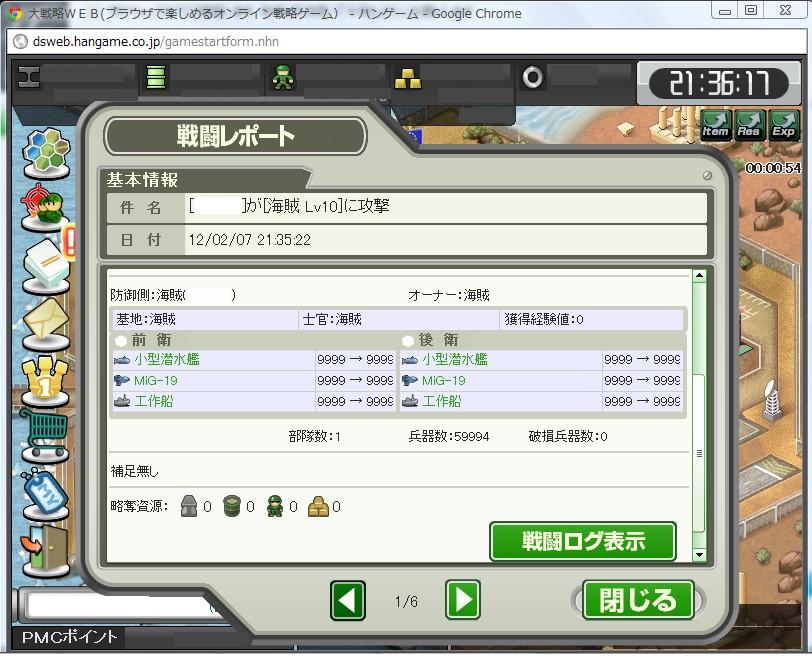
Task: Click the 破損兵器数:0 text
Action: [568, 436]
